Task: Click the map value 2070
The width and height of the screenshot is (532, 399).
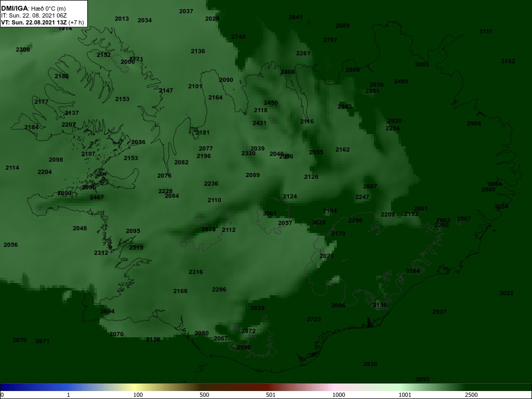Action: [117, 335]
